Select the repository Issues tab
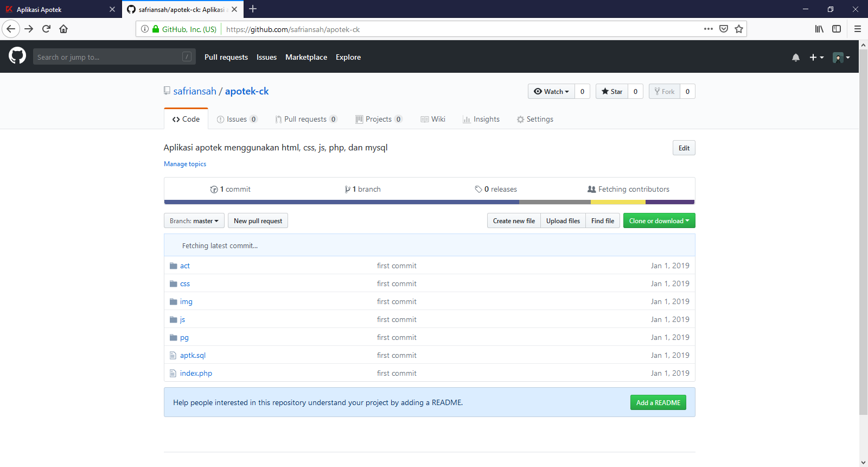868x467 pixels. [237, 119]
